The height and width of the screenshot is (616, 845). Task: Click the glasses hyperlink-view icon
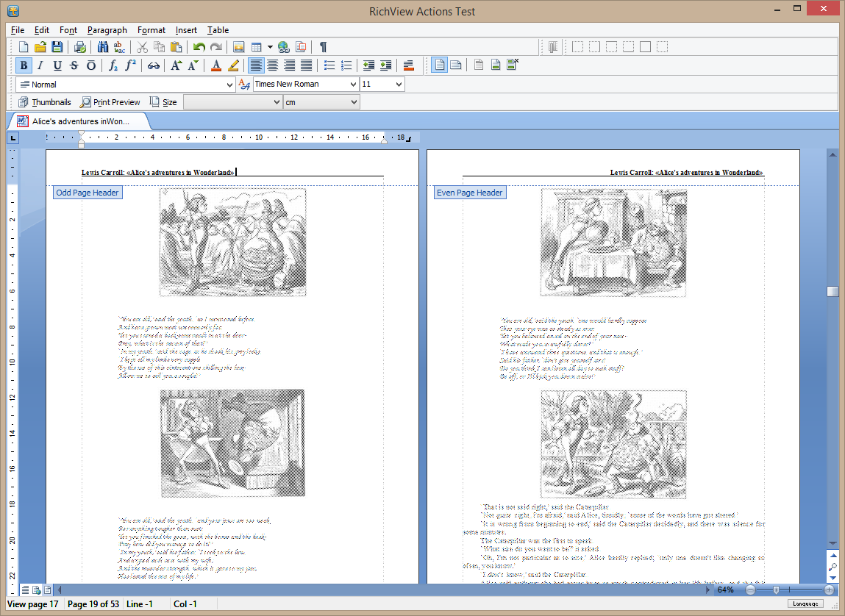pos(153,65)
